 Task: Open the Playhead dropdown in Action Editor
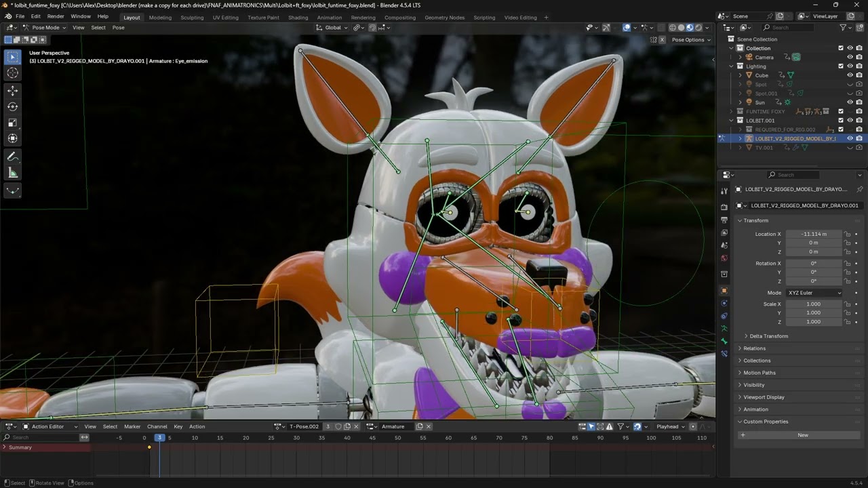click(671, 426)
